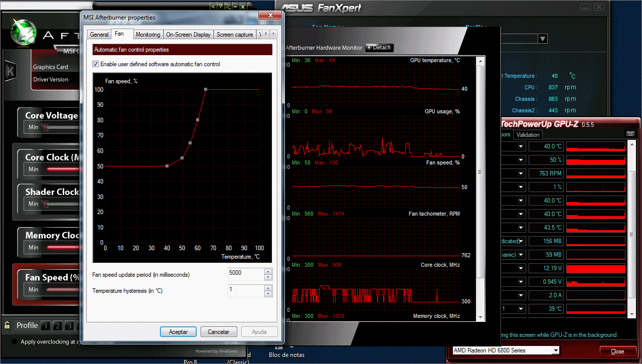Open dropdown beside 0.945 V GPU-Z row
The height and width of the screenshot is (364, 642).
click(x=521, y=282)
